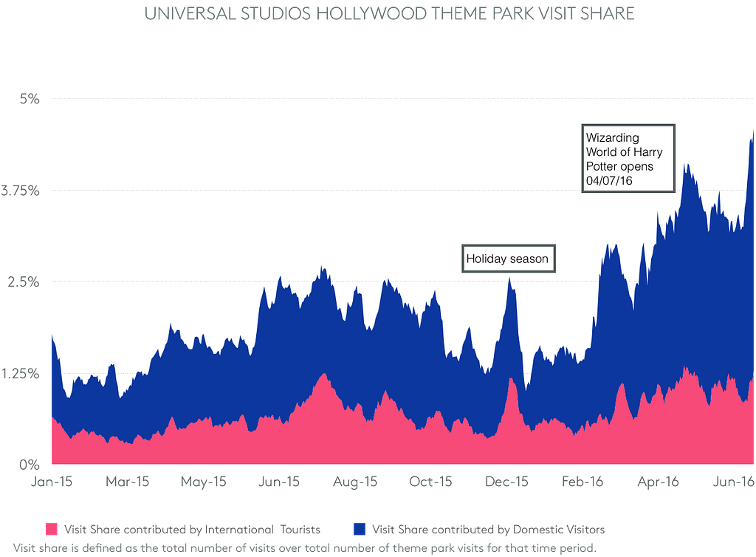
Task: Click the 5% y-axis label
Action: [x=30, y=99]
